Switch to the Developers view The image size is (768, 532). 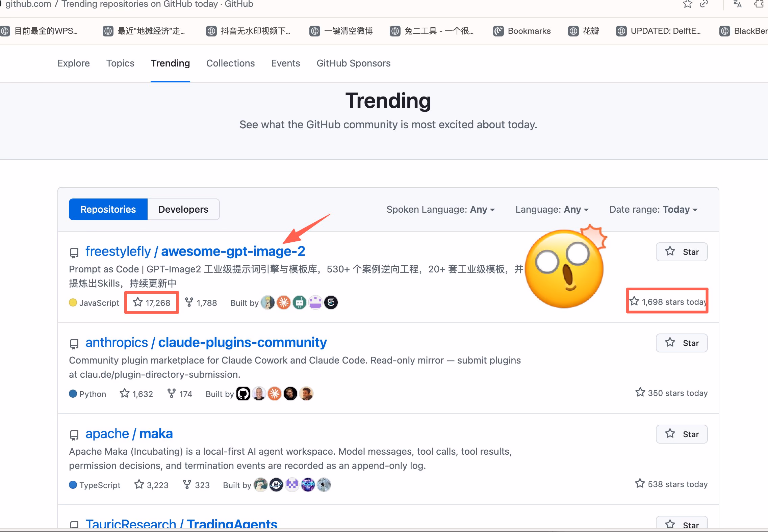183,209
